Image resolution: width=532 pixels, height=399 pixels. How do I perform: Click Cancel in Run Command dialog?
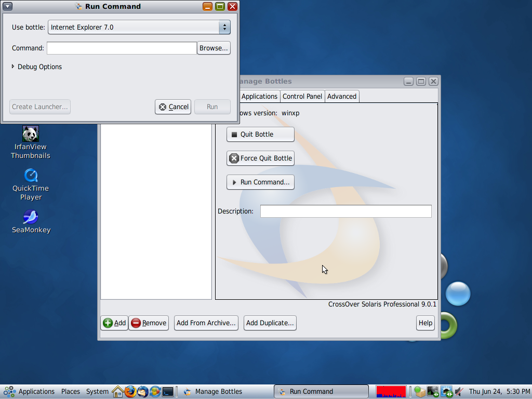tap(173, 107)
